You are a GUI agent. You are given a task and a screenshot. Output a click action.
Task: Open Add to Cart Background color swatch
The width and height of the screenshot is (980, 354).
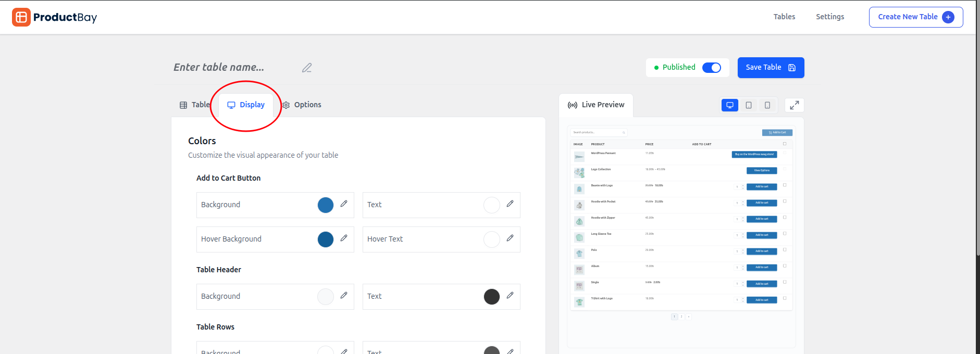[x=326, y=205]
